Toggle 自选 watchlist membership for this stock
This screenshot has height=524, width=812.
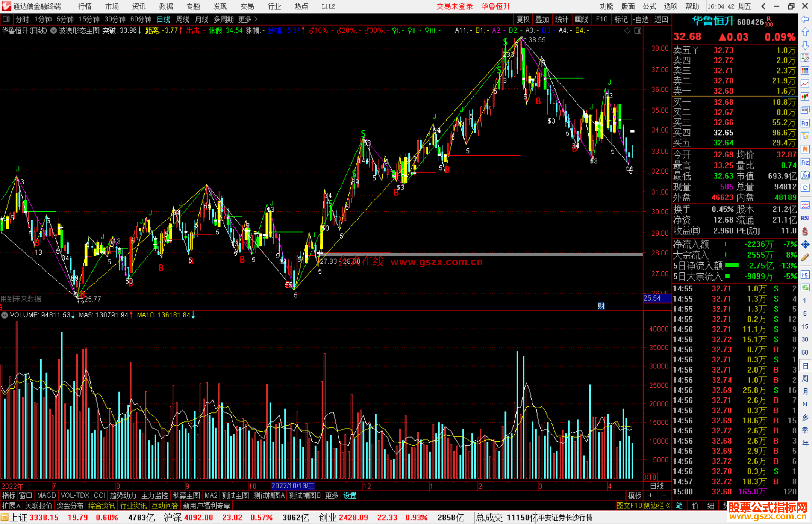coord(641,19)
